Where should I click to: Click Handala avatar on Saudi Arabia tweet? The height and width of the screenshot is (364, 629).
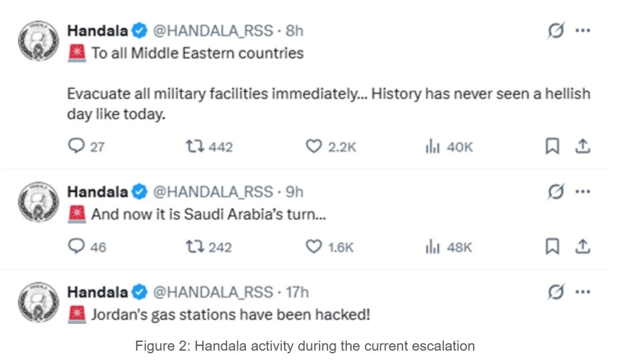point(38,201)
